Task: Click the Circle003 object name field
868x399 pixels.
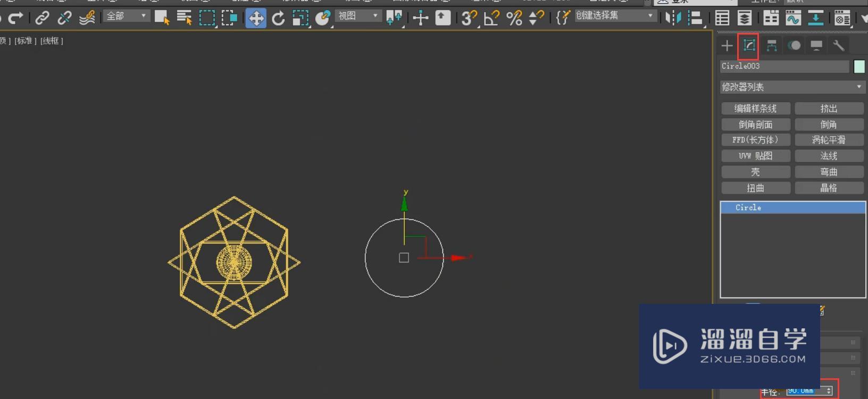Action: (x=785, y=66)
